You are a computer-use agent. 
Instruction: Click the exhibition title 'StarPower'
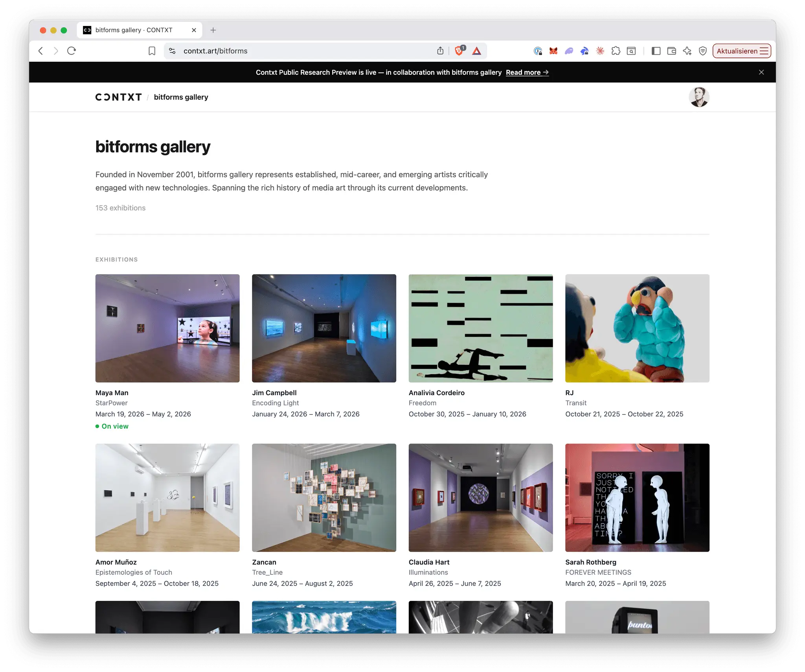tap(112, 403)
